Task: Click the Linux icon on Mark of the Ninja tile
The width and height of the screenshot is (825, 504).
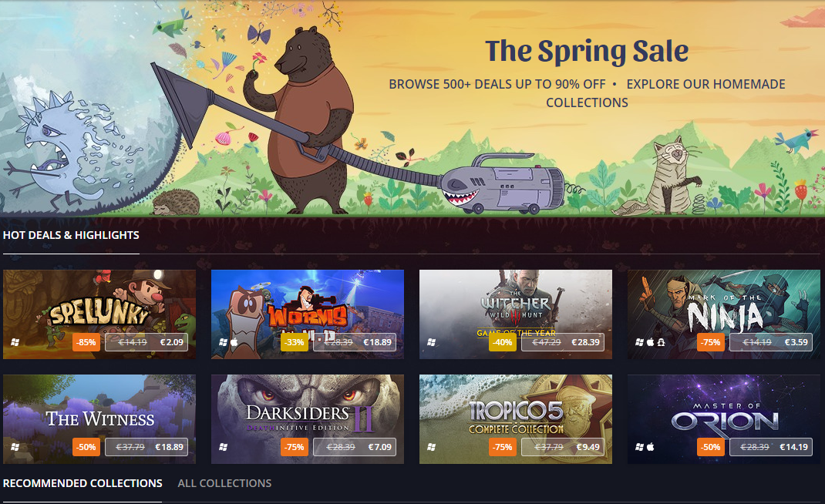Action: (x=662, y=342)
